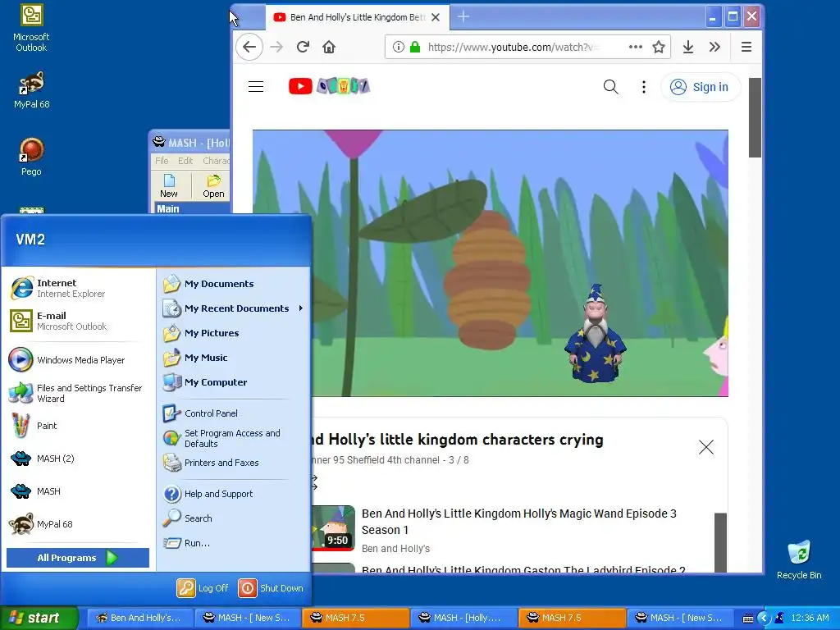Click the address bar URL
Image resolution: width=840 pixels, height=630 pixels.
pos(513,47)
